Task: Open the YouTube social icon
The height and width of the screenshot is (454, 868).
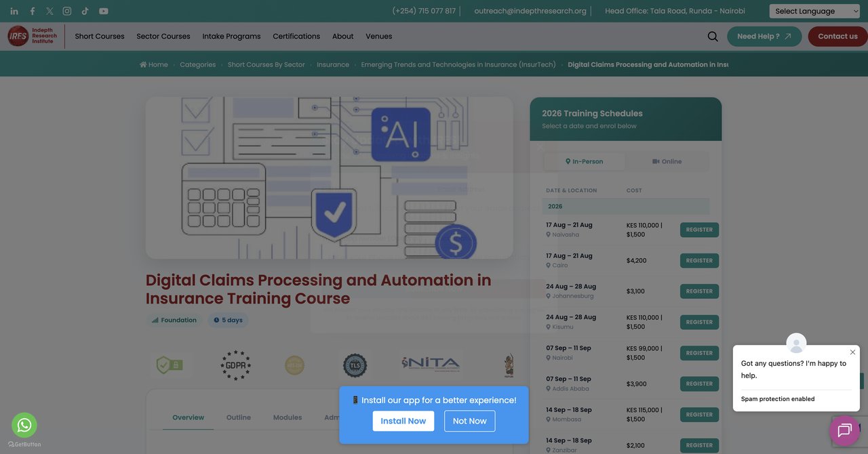Action: 104,11
